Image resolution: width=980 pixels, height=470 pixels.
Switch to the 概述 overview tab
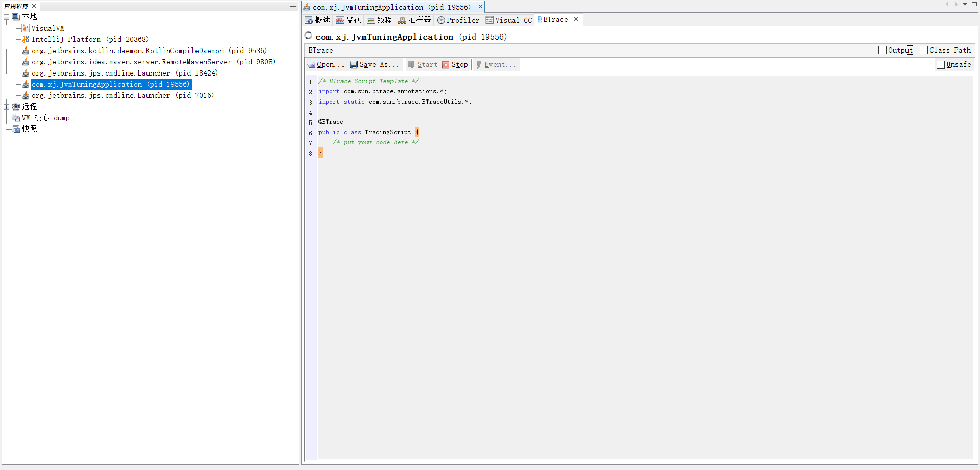317,20
